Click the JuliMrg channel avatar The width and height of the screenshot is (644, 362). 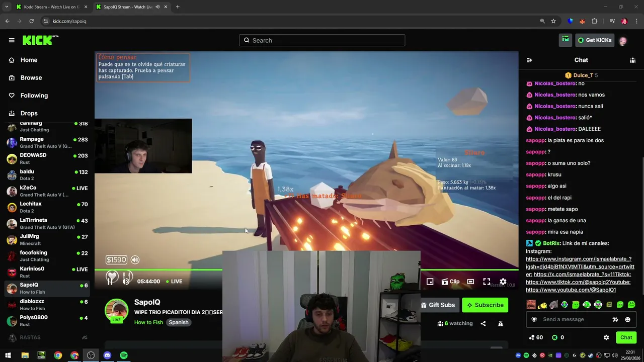pos(12,240)
